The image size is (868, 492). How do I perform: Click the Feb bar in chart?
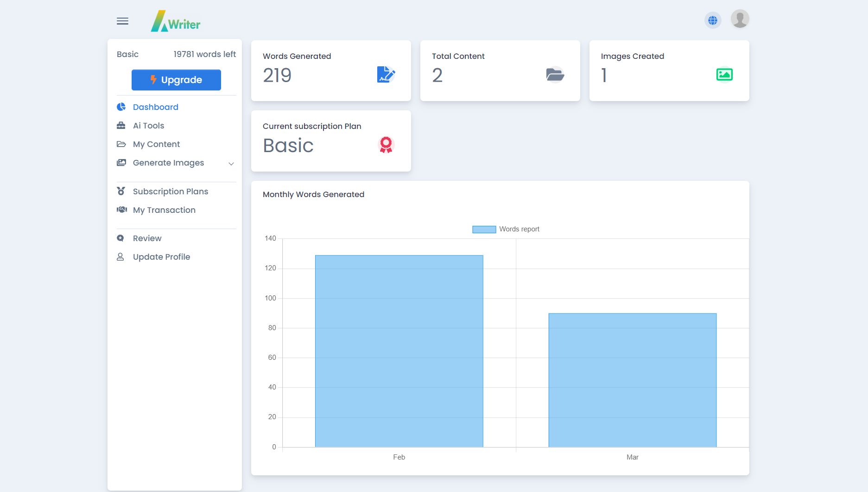pyautogui.click(x=399, y=351)
